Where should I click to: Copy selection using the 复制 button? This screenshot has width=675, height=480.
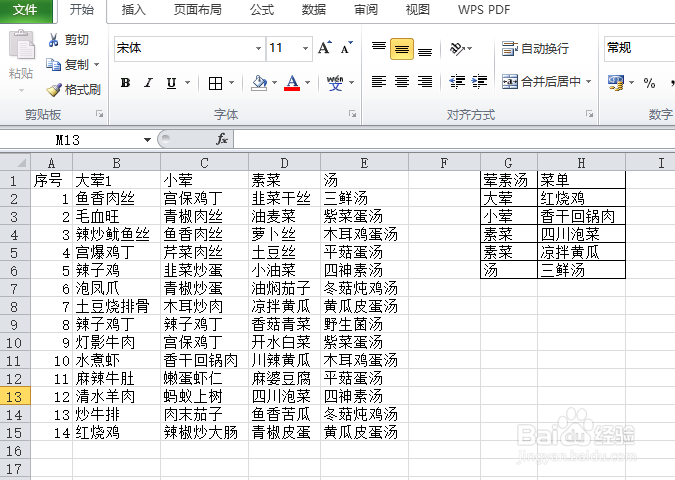(67, 65)
